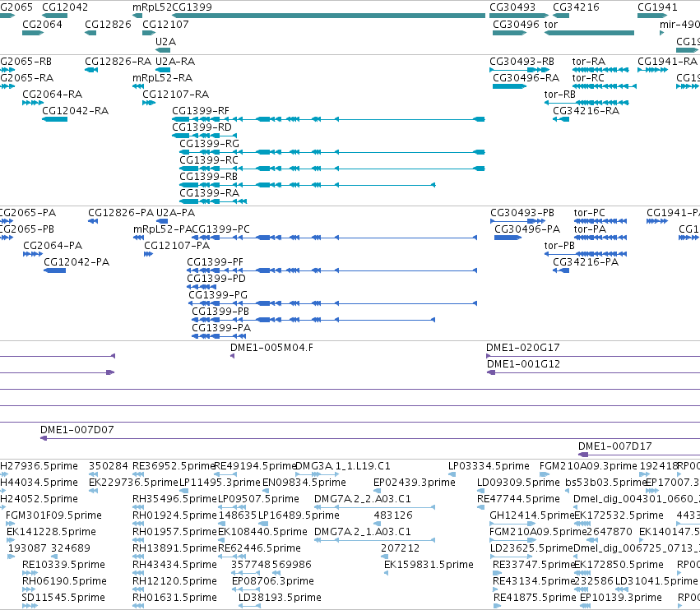Click the CG2064-PA protein label
Image resolution: width=700 pixels, height=610 pixels.
point(53,246)
